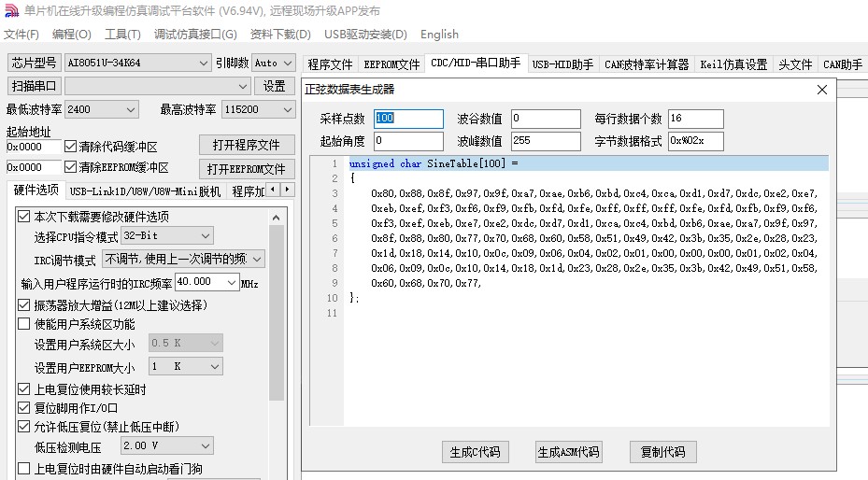
Task: Switch to the CDC/HID-串口助手 tab
Action: [x=476, y=64]
